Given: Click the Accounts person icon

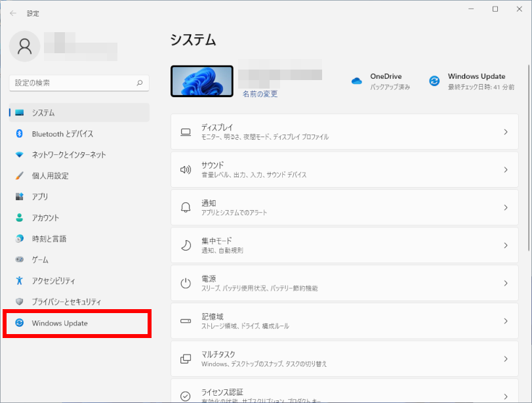Looking at the screenshot, I should [x=19, y=218].
